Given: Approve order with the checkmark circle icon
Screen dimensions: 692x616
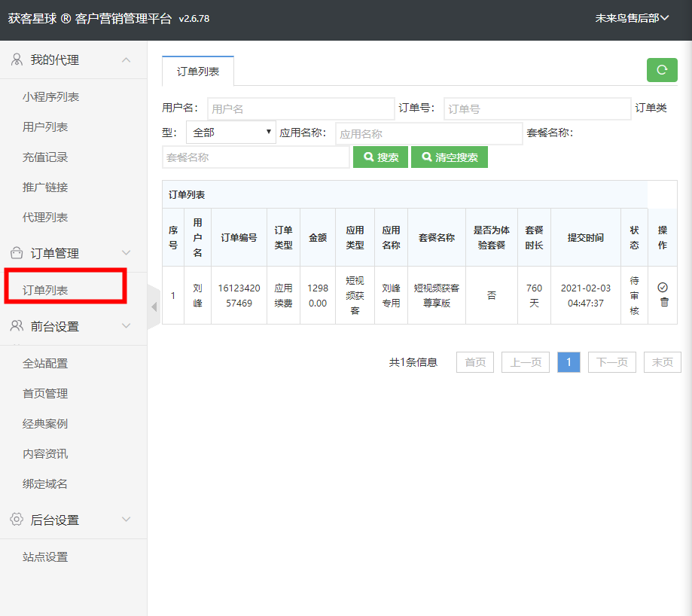Looking at the screenshot, I should pos(663,288).
